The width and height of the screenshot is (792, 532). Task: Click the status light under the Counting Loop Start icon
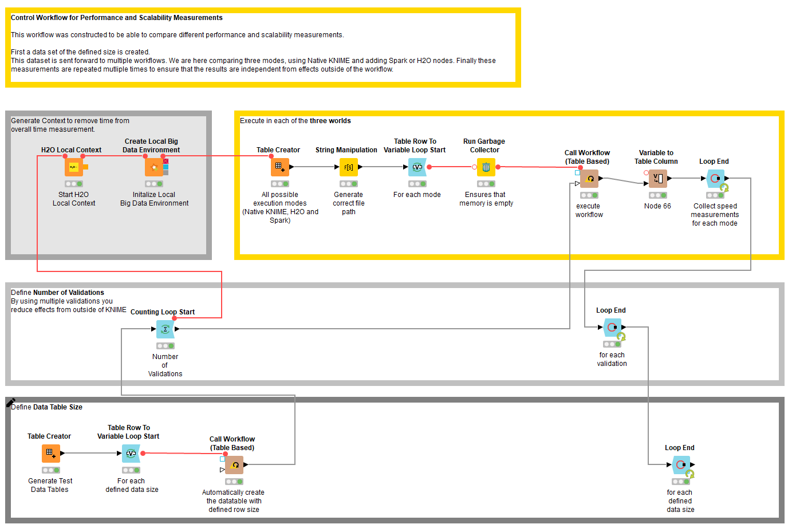point(166,346)
